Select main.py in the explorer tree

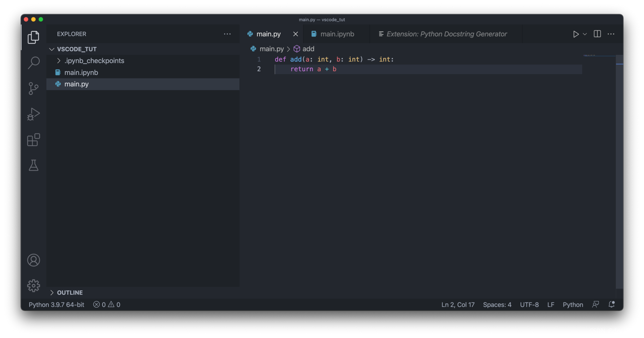pos(143,84)
